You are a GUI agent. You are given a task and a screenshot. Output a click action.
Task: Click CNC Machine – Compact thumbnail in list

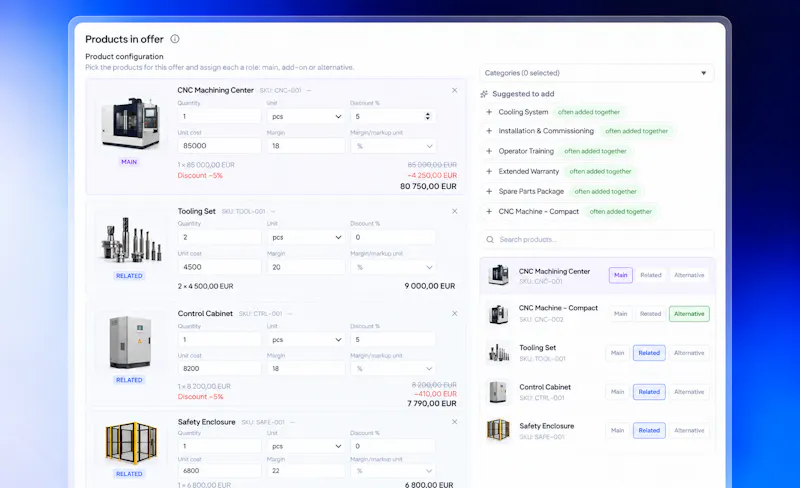coord(498,313)
